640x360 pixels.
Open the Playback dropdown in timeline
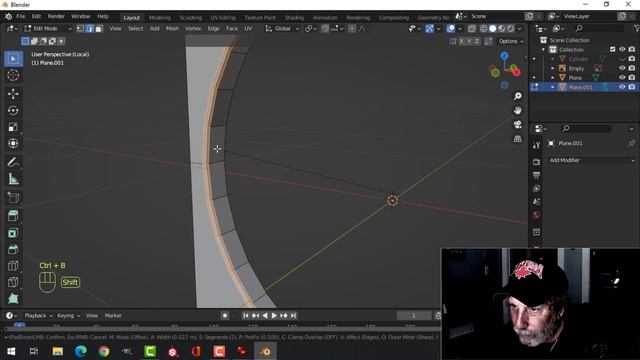coord(38,316)
